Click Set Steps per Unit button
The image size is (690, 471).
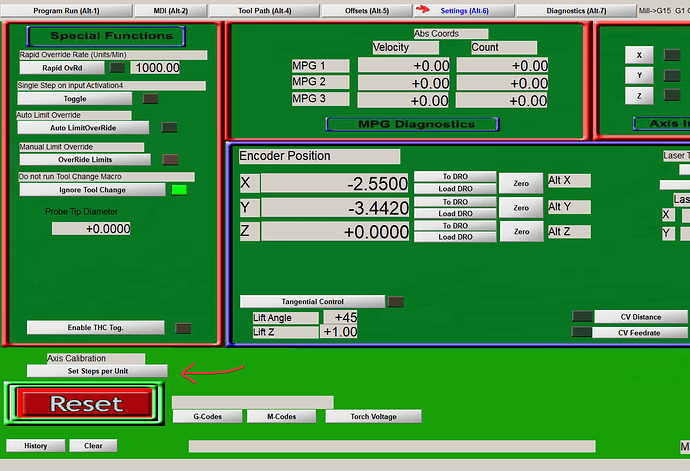click(x=96, y=371)
